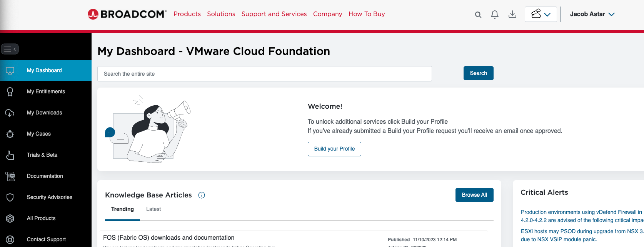Click the My Entitlements ribbon icon
This screenshot has height=247, width=644.
[x=10, y=92]
